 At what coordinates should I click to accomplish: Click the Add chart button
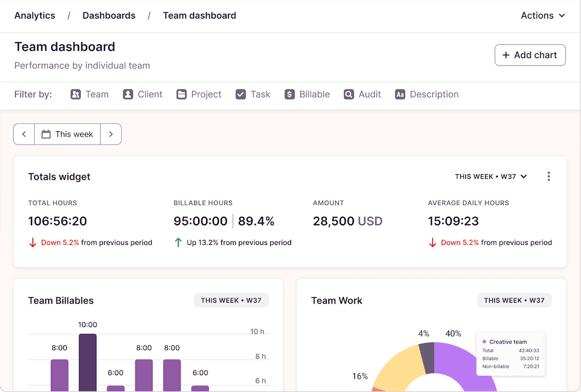(530, 55)
